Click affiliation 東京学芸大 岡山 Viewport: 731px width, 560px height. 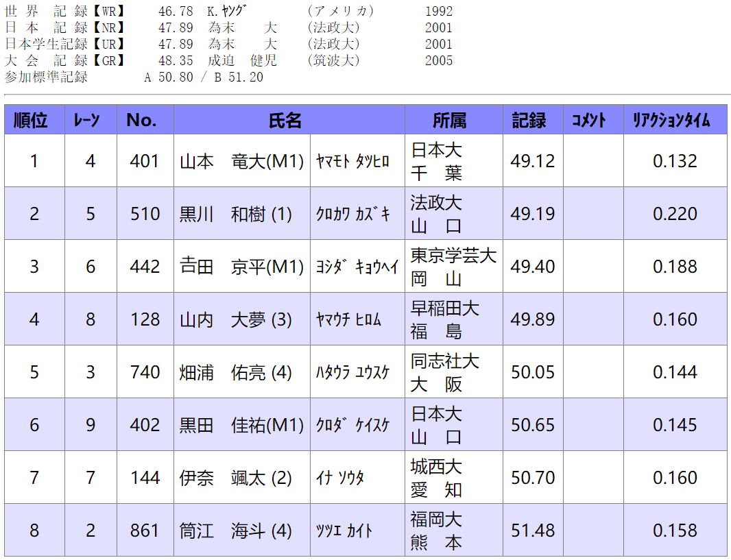tap(453, 267)
